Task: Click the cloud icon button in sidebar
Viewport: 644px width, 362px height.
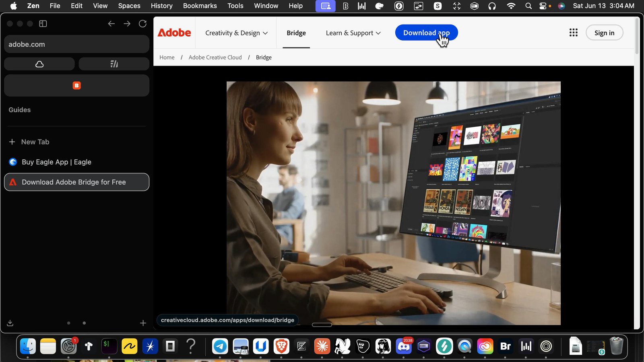Action: tap(39, 64)
